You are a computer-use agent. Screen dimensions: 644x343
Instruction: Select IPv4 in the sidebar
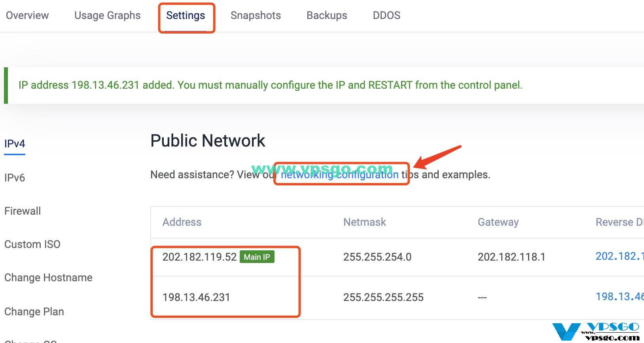coord(15,143)
